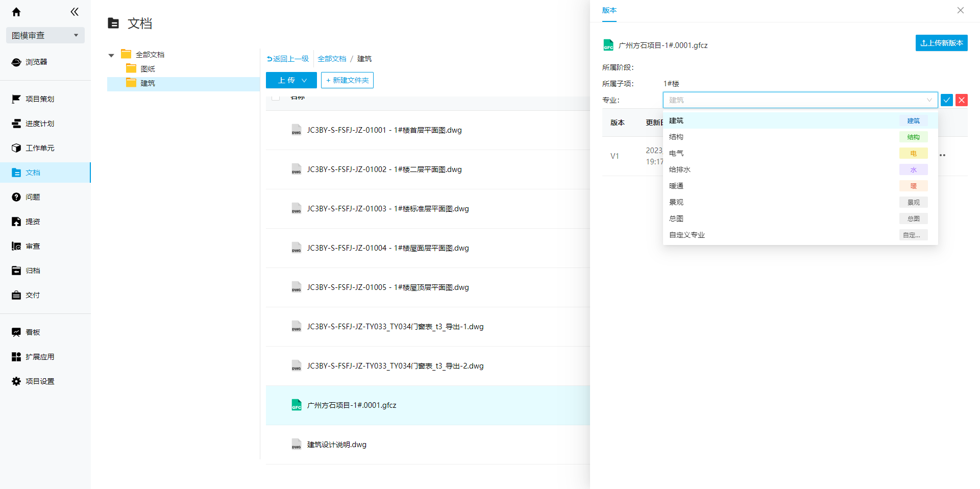Select 总图 from the discipline list
The width and height of the screenshot is (980, 489).
coord(800,218)
